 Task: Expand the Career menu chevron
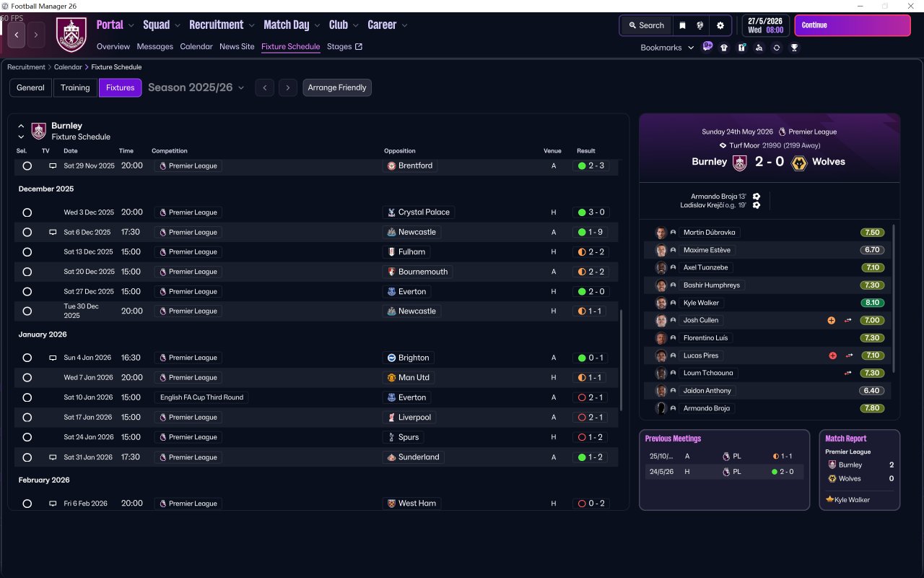pyautogui.click(x=404, y=25)
